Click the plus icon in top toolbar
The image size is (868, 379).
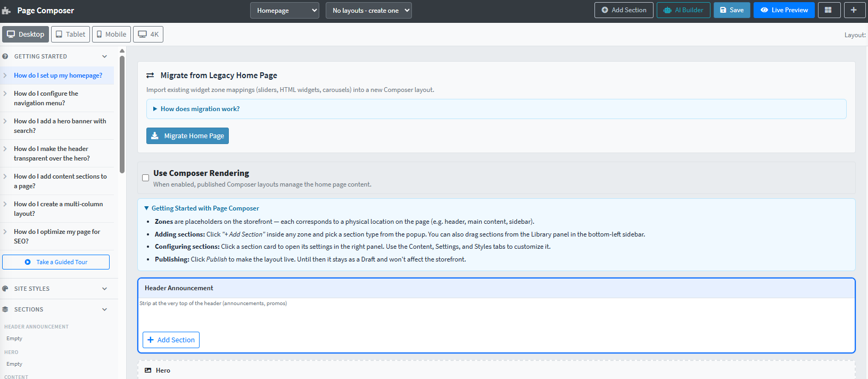click(854, 10)
